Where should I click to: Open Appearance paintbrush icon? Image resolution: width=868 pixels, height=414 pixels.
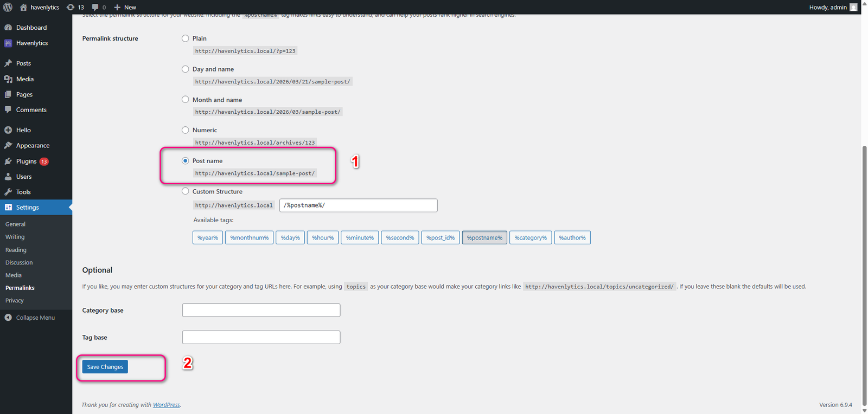point(8,146)
